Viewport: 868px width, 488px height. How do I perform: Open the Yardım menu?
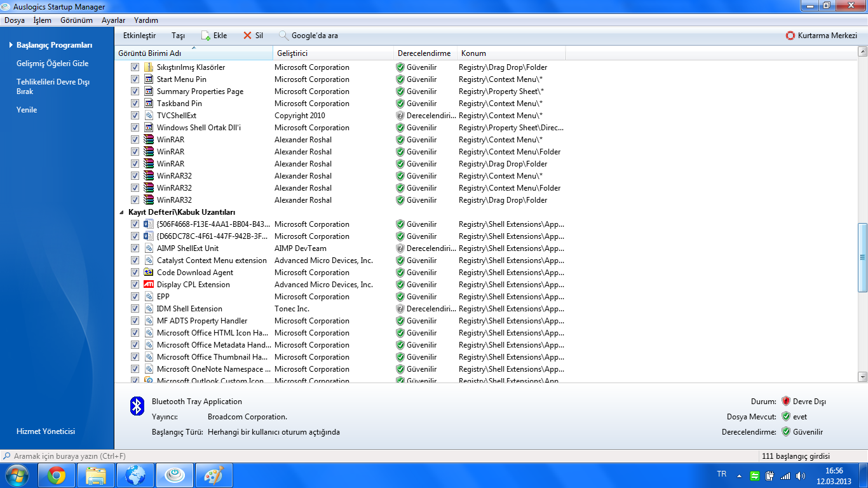pos(146,20)
